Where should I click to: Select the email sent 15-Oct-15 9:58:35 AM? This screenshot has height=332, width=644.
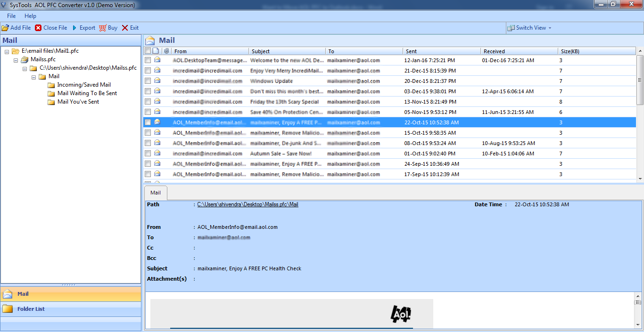click(389, 133)
